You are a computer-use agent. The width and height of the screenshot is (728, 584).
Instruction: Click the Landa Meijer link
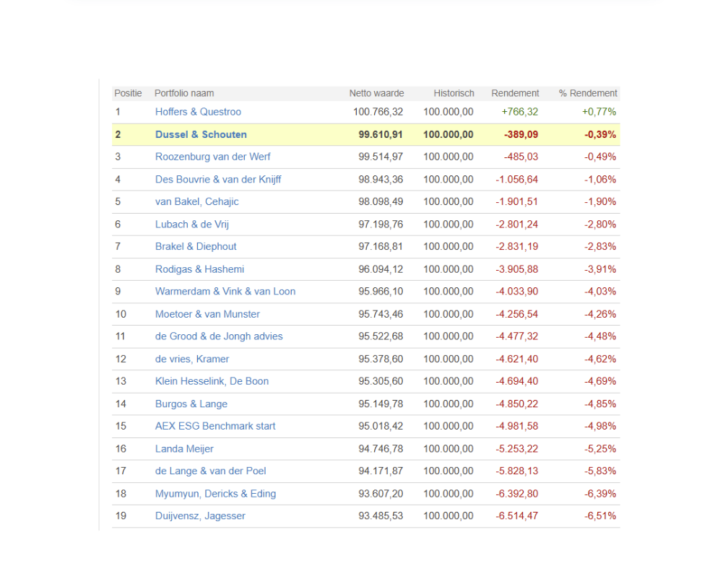click(x=184, y=449)
